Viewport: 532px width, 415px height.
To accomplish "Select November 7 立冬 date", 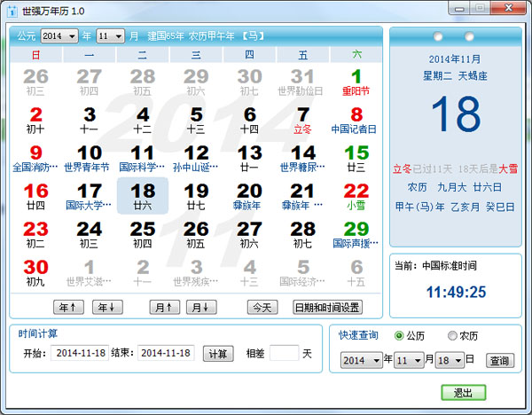I will (x=302, y=120).
